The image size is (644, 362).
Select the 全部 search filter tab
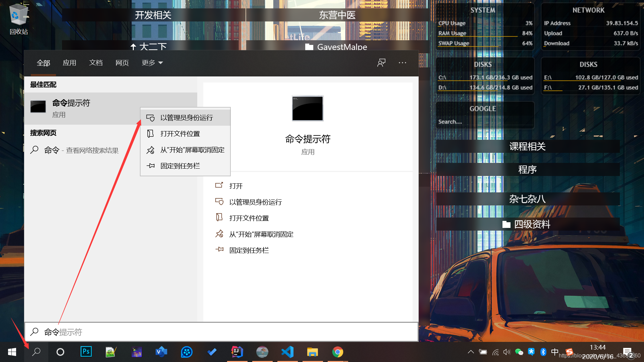click(43, 63)
